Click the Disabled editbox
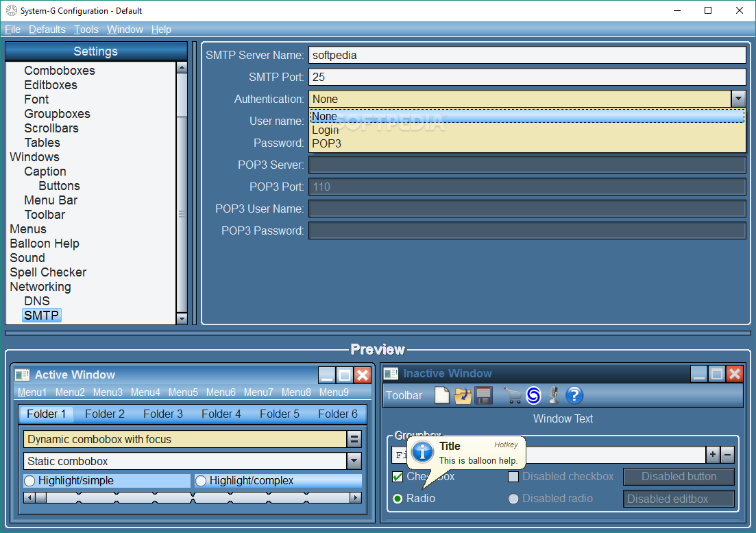This screenshot has height=533, width=756. (x=679, y=499)
